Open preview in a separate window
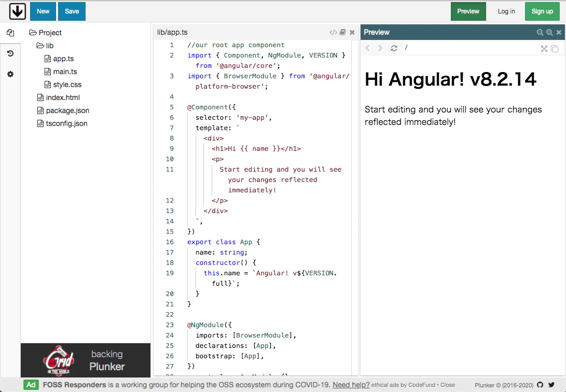This screenshot has height=392, width=566. pos(555,49)
